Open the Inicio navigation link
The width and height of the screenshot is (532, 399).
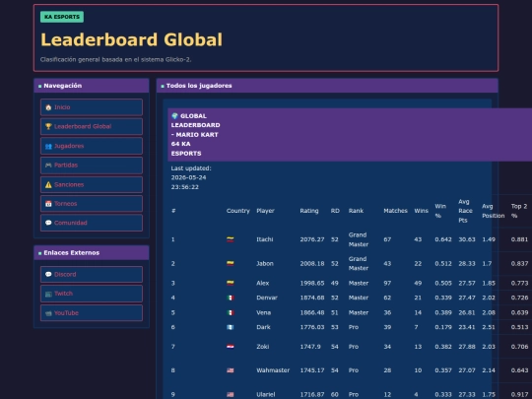coord(92,107)
